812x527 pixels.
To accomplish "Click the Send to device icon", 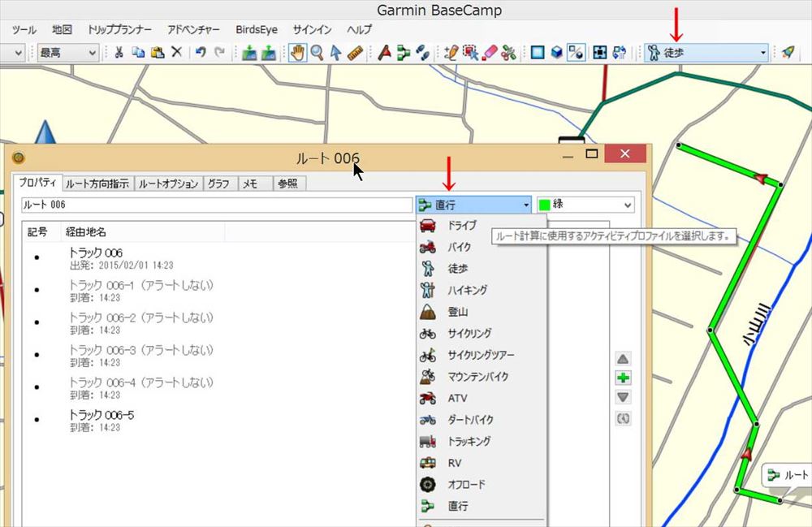I will [x=249, y=53].
